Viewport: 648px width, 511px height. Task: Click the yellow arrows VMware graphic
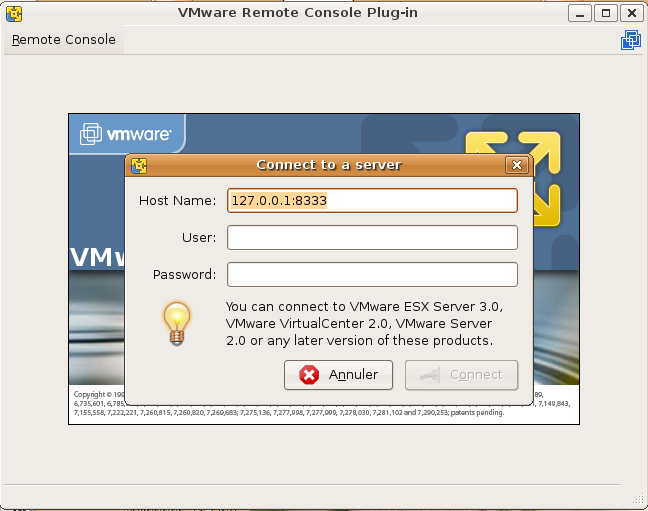pyautogui.click(x=546, y=179)
